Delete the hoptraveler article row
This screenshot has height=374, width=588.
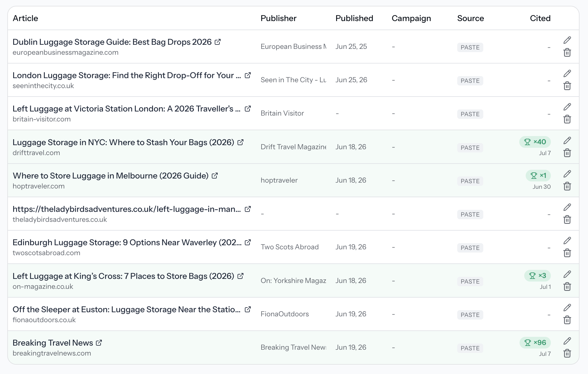click(x=567, y=186)
